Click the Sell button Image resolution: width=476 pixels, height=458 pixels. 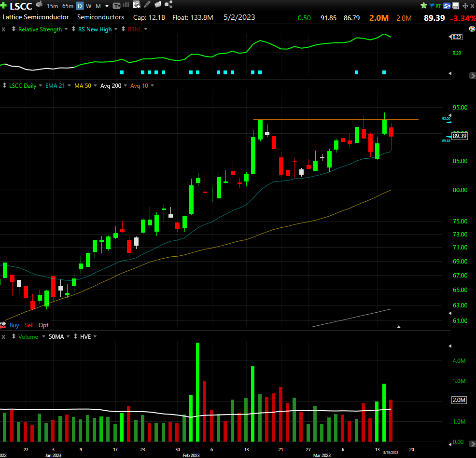point(29,325)
